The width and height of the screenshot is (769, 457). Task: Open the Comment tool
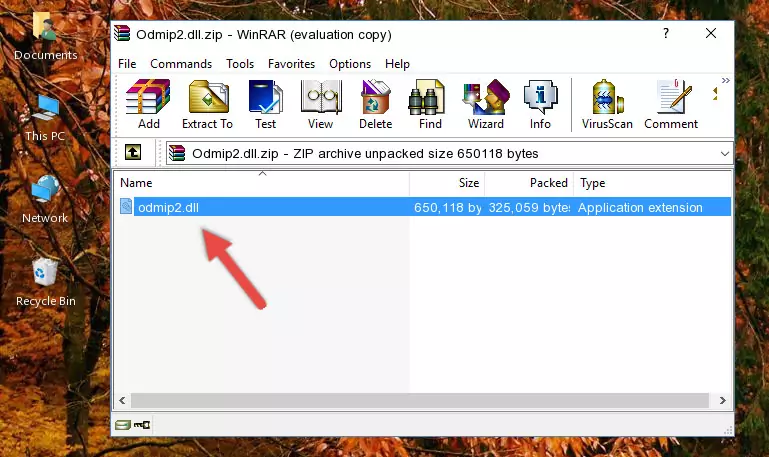point(671,104)
